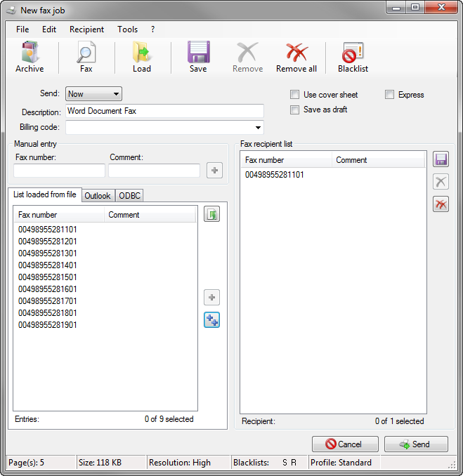Toggle the Express checkbox
This screenshot has width=463, height=476.
pyautogui.click(x=390, y=95)
